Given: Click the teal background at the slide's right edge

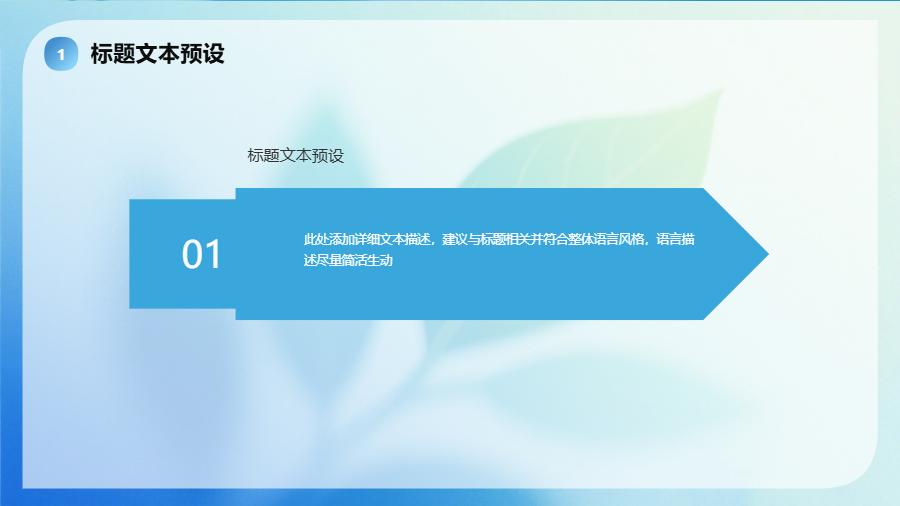Looking at the screenshot, I should pyautogui.click(x=889, y=250).
